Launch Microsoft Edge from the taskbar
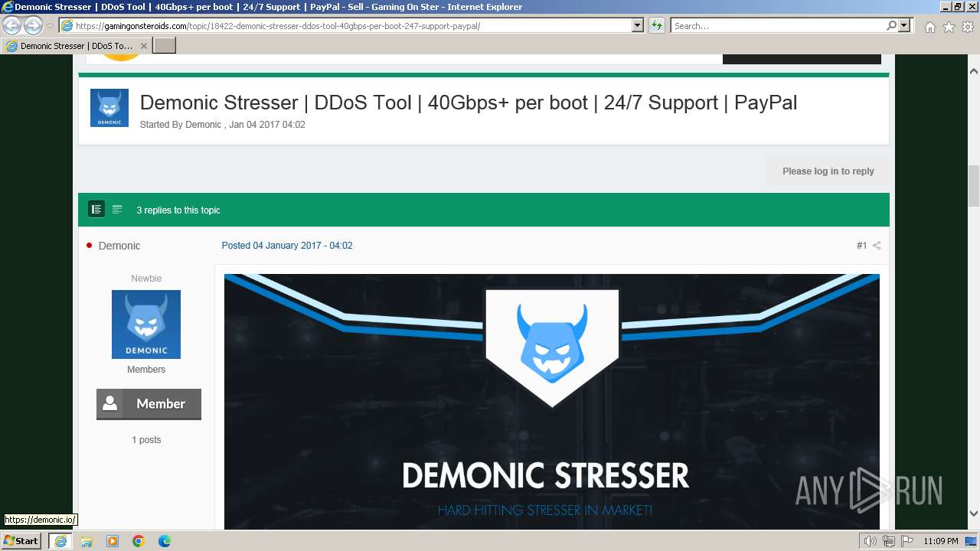 [x=165, y=541]
